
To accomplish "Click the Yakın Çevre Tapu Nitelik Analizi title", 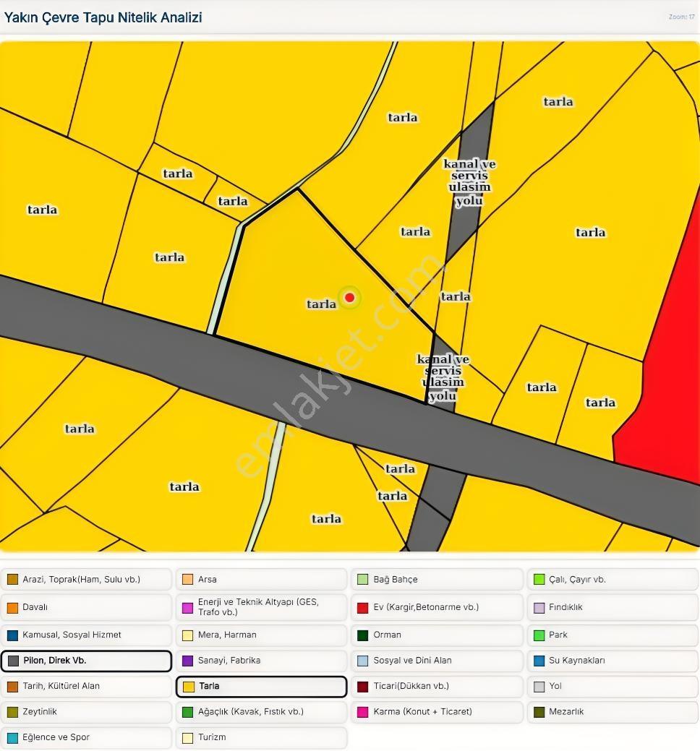I will point(103,18).
